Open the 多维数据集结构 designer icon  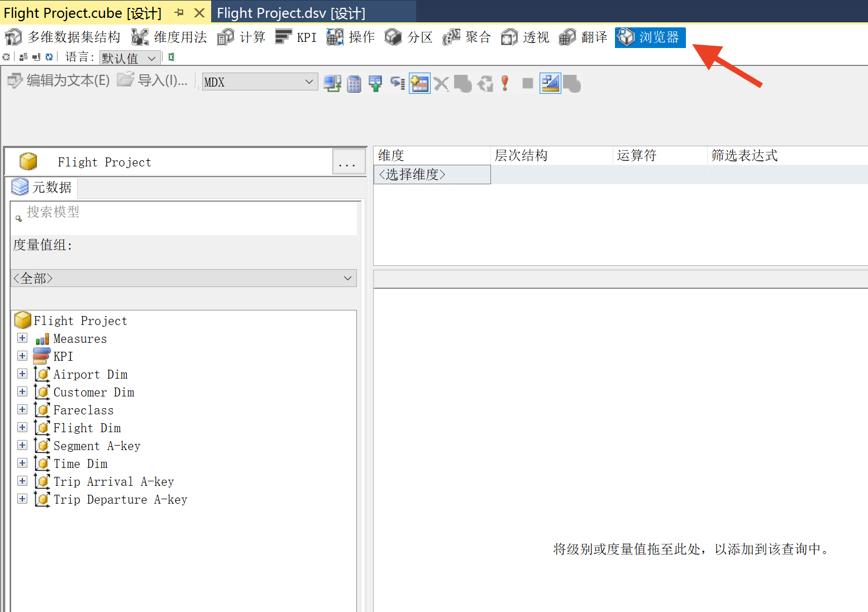tap(13, 36)
